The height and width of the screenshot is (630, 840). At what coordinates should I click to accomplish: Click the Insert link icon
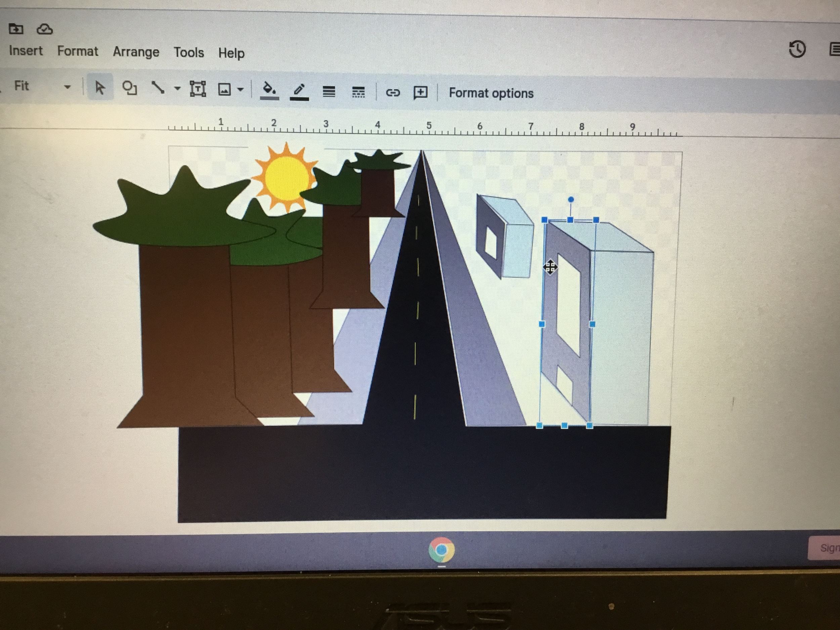coord(393,93)
